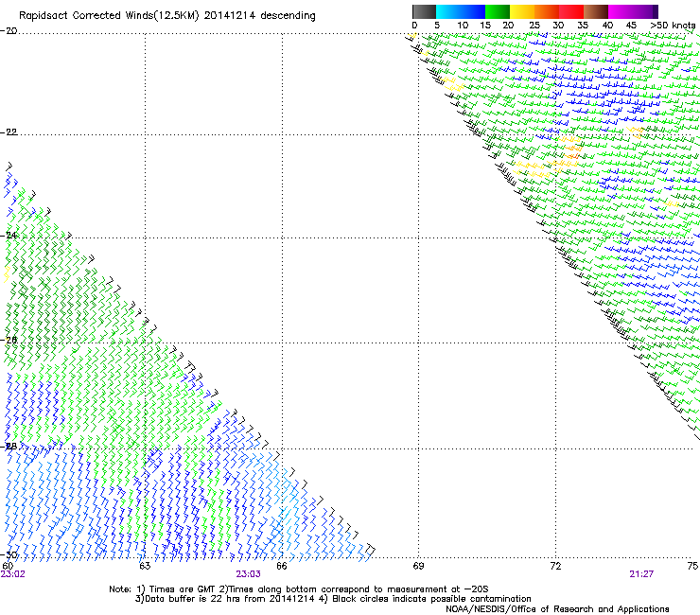
Task: Click the '72' longitude axis label
Action: click(x=555, y=566)
